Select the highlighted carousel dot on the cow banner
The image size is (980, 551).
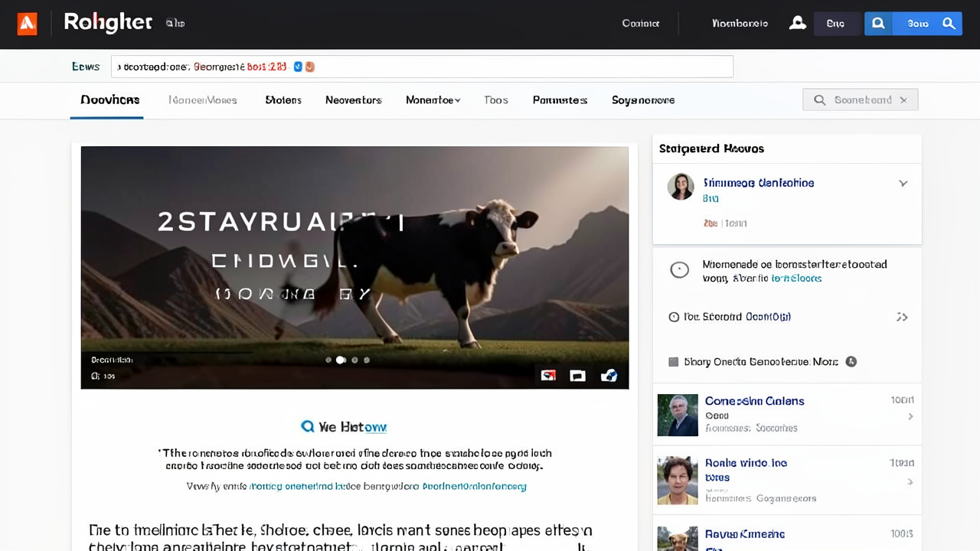(x=341, y=360)
